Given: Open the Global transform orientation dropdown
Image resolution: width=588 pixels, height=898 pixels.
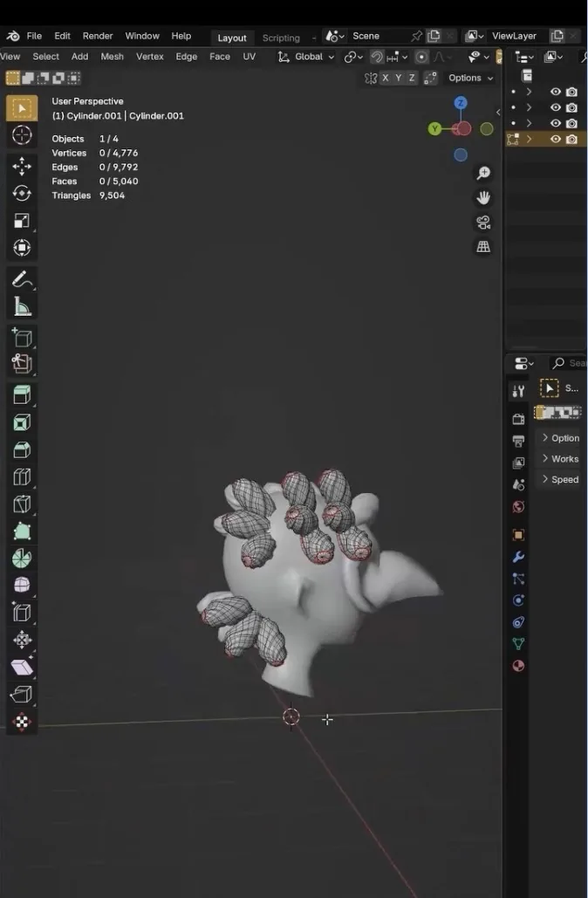Looking at the screenshot, I should 306,57.
